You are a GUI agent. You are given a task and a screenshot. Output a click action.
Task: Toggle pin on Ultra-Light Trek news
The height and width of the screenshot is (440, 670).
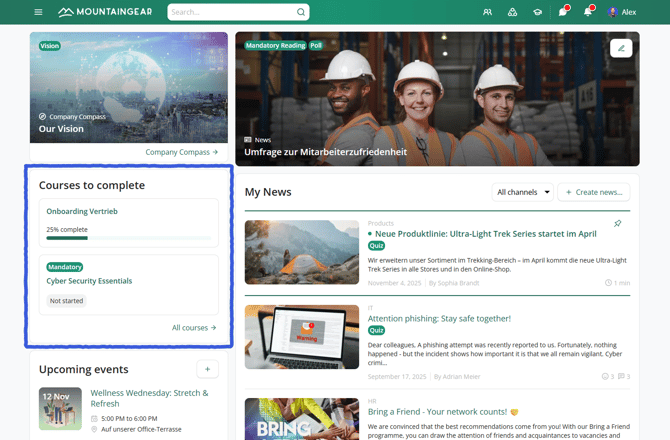(x=617, y=224)
